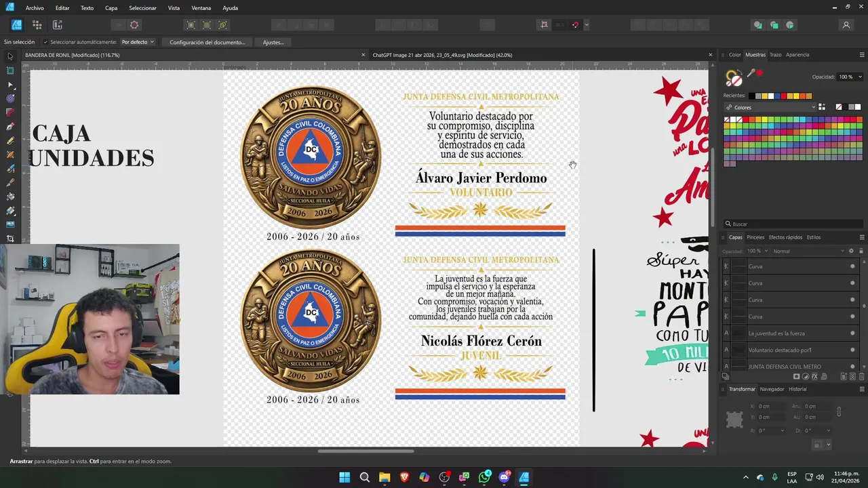
Task: Switch to the Pixel persona icon
Action: (37, 25)
